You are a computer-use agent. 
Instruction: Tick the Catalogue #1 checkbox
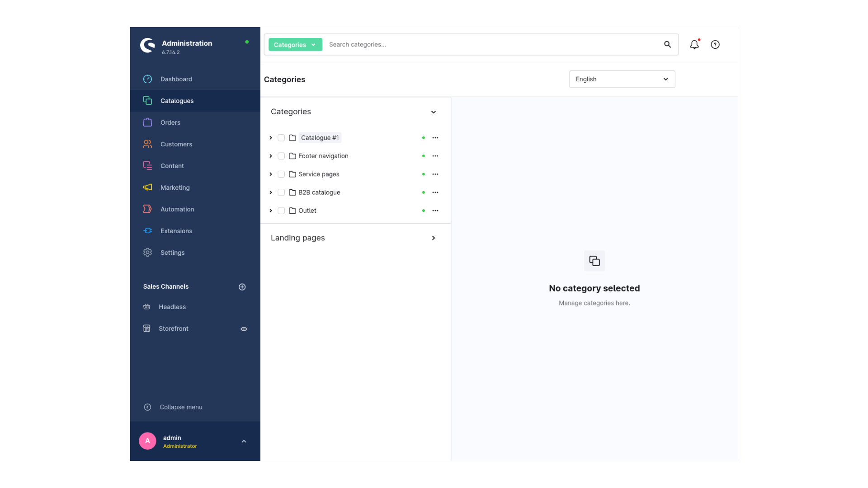pyautogui.click(x=281, y=138)
